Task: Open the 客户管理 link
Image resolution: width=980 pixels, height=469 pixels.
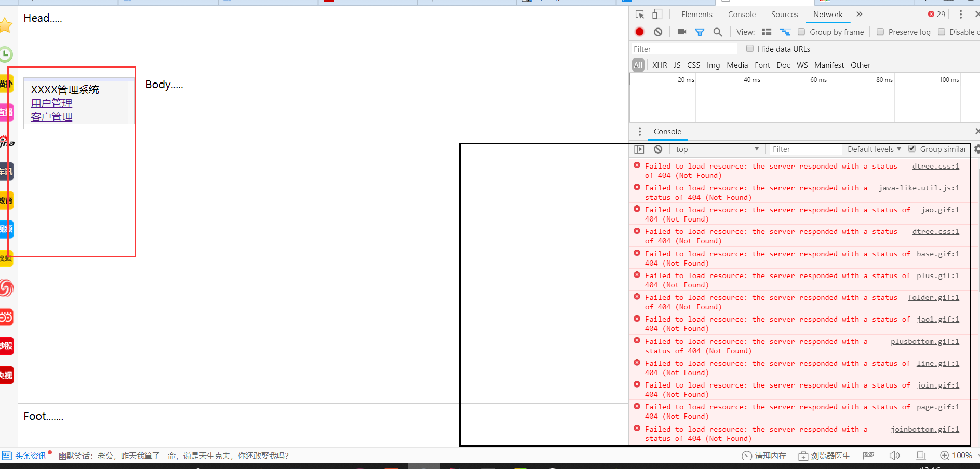Action: click(x=51, y=117)
